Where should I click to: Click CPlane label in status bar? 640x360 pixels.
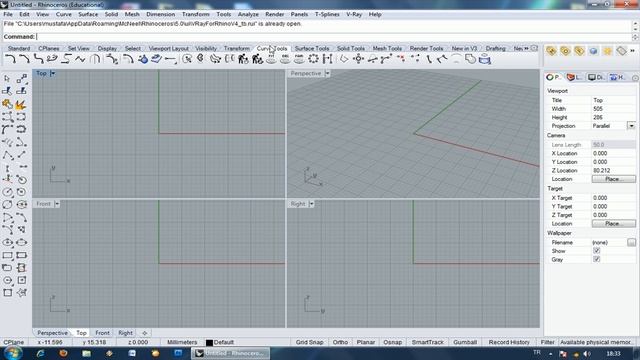(x=14, y=342)
